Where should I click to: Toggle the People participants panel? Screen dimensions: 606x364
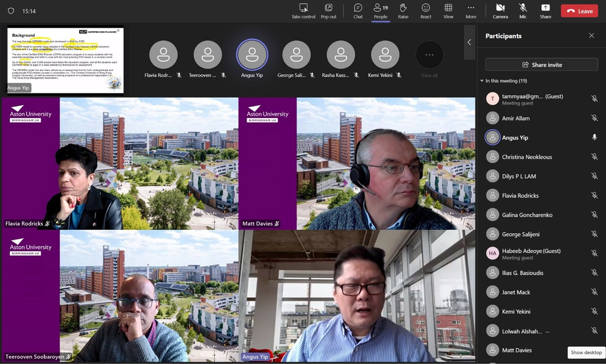[380, 11]
